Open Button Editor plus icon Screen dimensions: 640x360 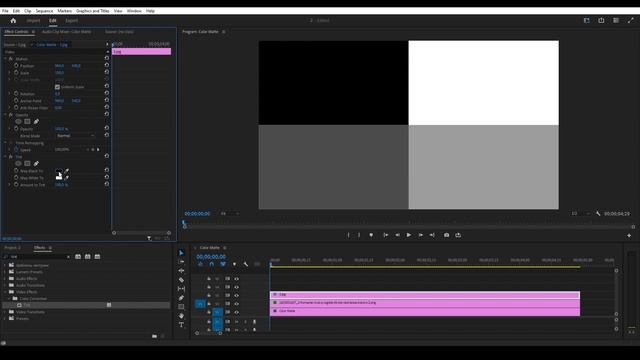coord(629,236)
